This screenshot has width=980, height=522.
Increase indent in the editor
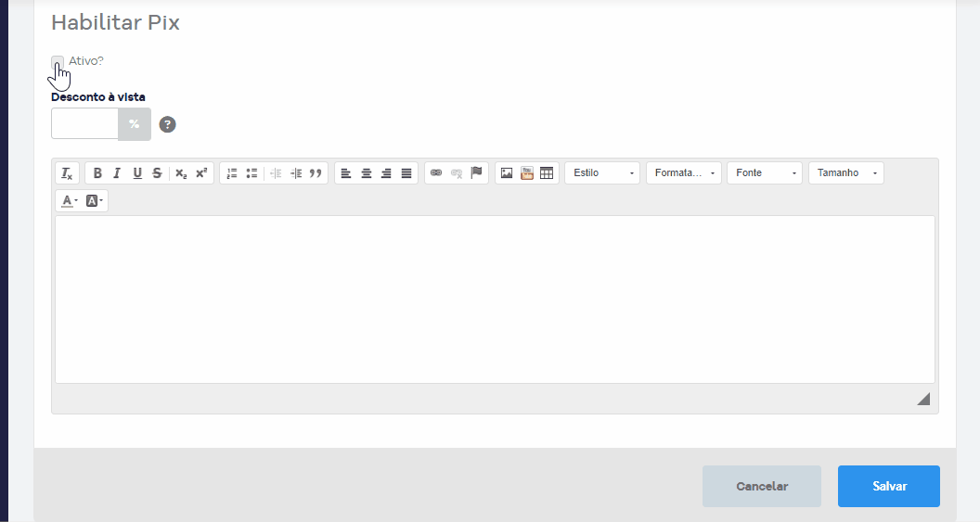point(296,173)
